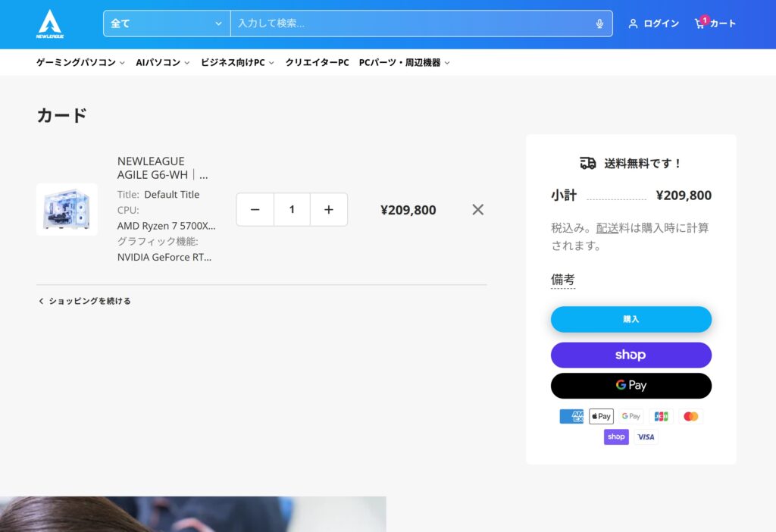Expand the PCパーツ・周辺機器 menu
Viewport: 776px width, 532px height.
pyautogui.click(x=405, y=63)
